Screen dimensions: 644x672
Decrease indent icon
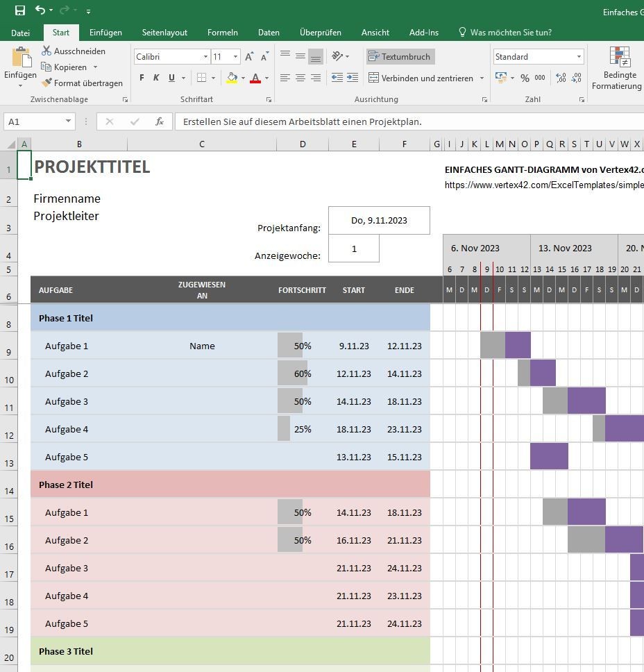point(337,78)
